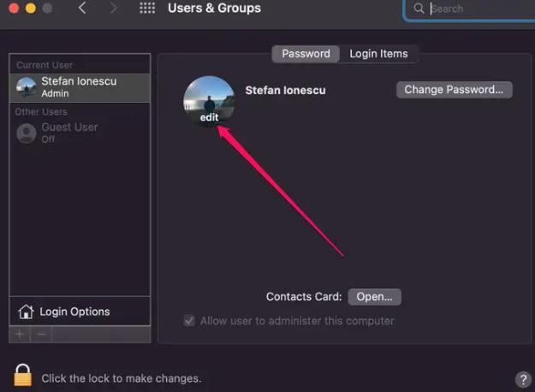Add a user with the plus button

(20, 335)
